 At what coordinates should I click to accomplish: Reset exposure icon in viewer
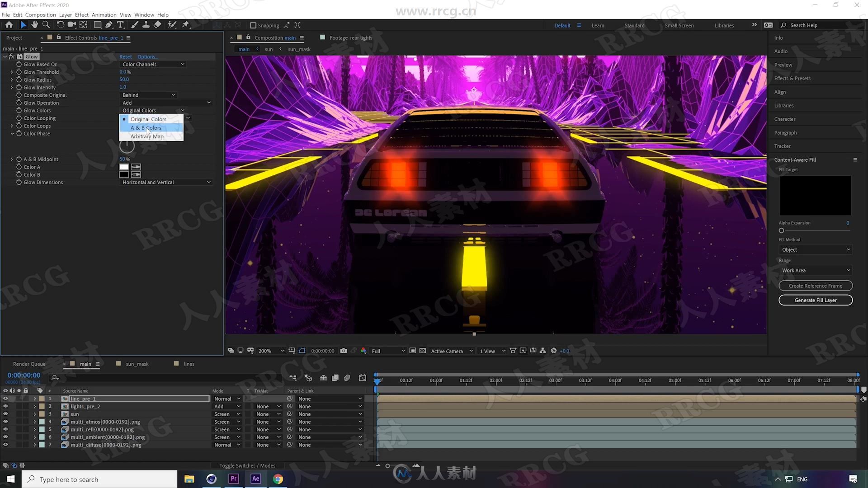click(554, 351)
